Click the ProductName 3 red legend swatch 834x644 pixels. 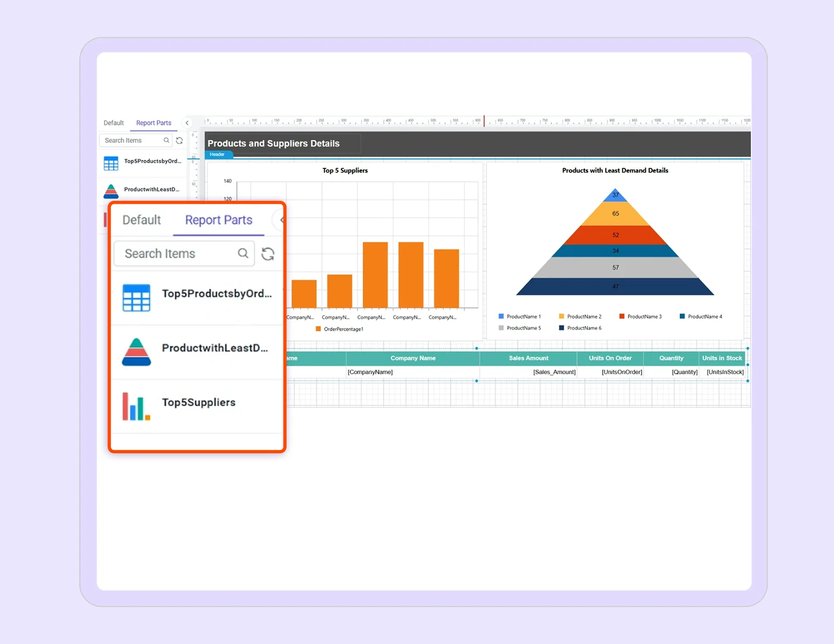pyautogui.click(x=621, y=316)
